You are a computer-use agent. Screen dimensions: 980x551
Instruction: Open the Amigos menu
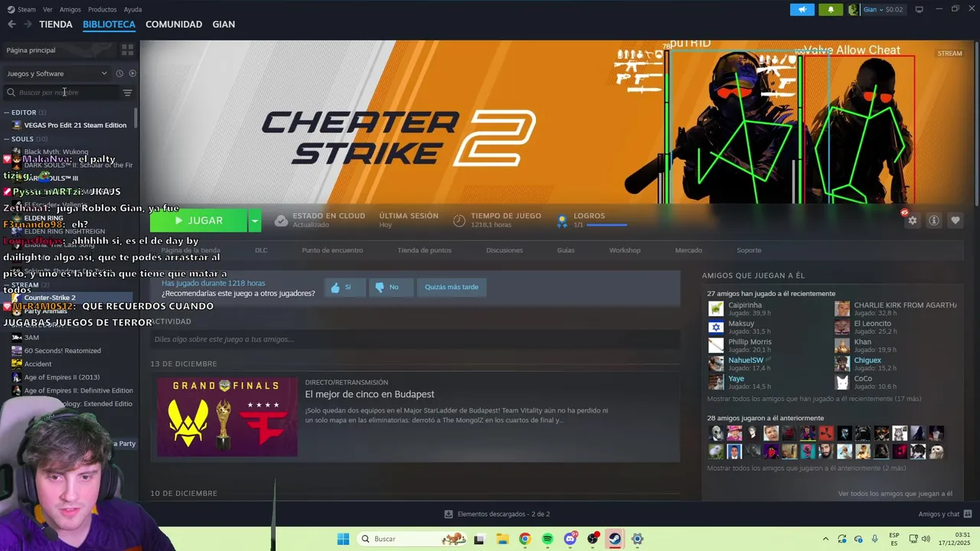pos(70,9)
